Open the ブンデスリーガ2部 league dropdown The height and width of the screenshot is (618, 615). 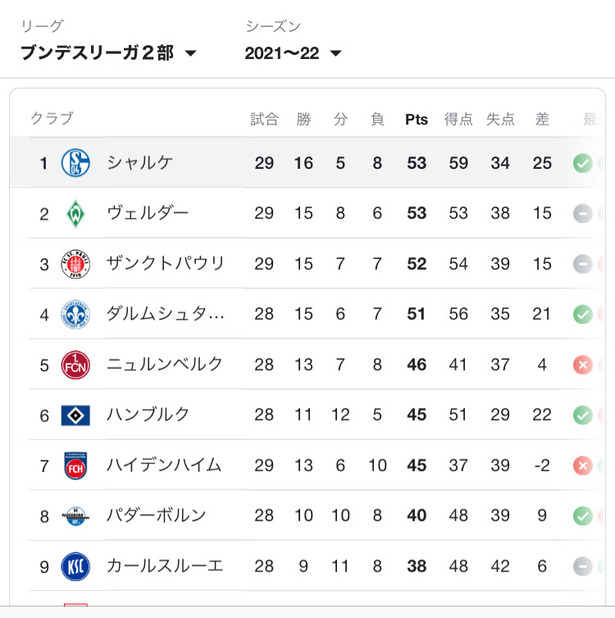click(108, 53)
